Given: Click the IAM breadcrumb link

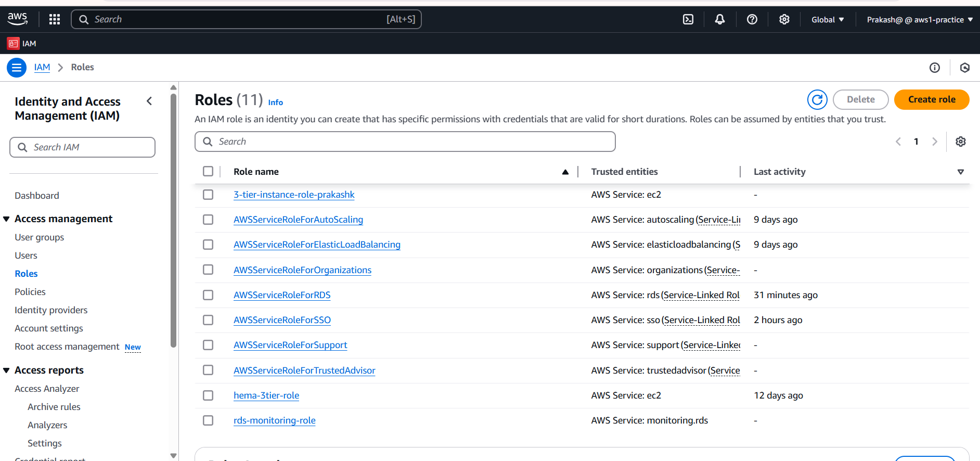Looking at the screenshot, I should 42,67.
